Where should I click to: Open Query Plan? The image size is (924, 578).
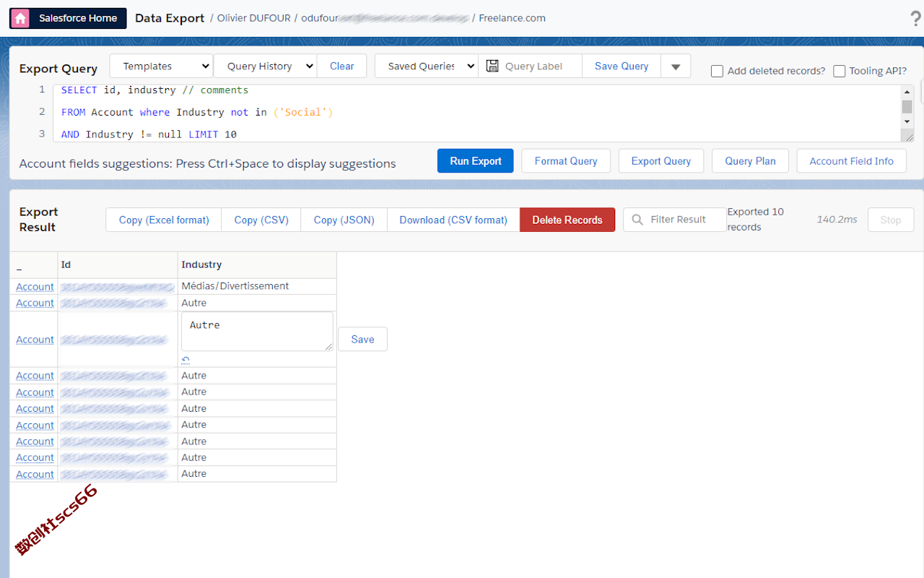750,161
